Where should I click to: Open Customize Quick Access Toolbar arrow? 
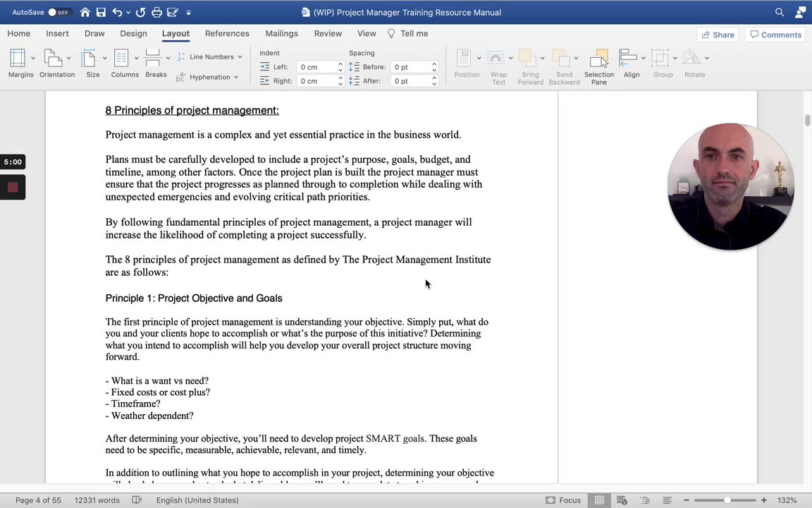pyautogui.click(x=188, y=13)
